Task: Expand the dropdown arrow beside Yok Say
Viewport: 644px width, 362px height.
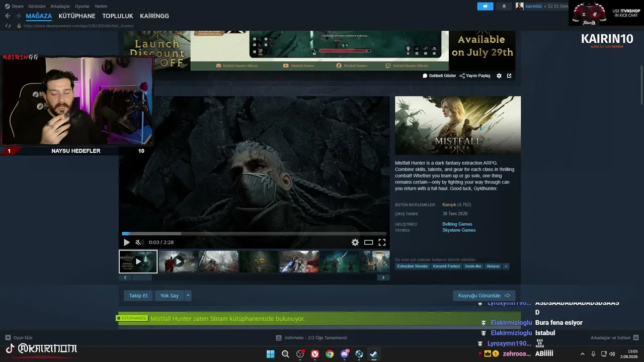Action: point(188,296)
